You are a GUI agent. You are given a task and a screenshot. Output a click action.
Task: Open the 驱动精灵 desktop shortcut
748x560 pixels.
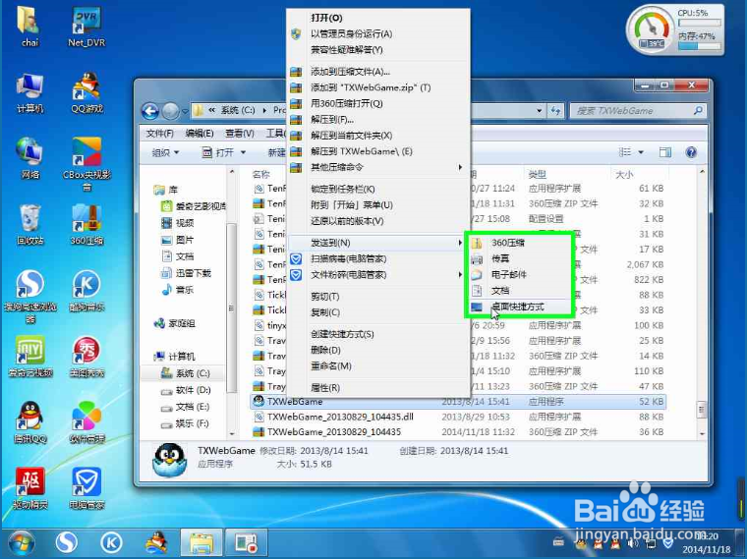pos(30,487)
